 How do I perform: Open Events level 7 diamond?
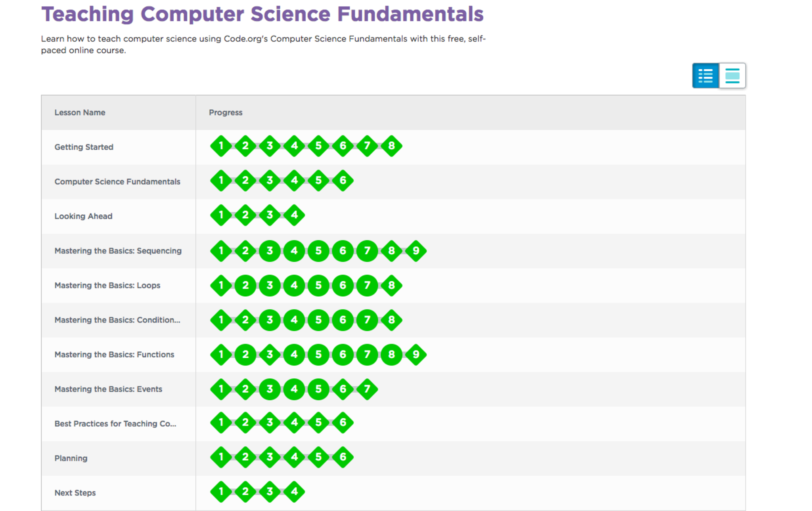(x=367, y=389)
